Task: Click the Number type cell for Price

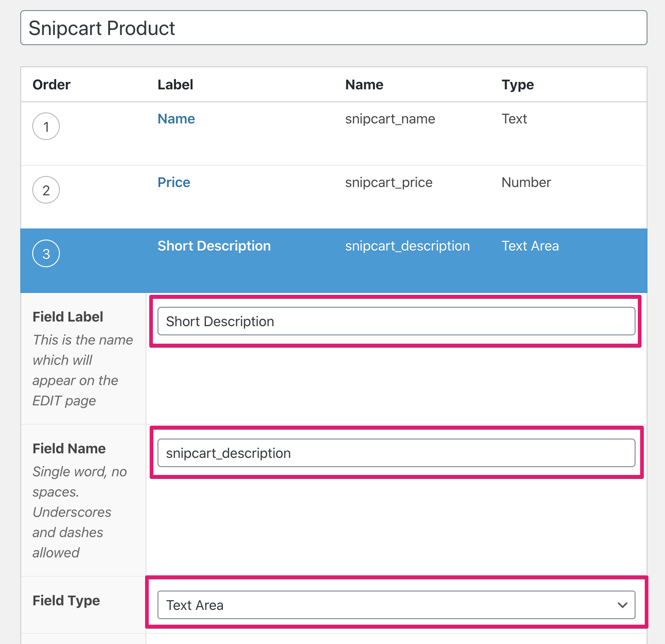Action: [x=526, y=182]
